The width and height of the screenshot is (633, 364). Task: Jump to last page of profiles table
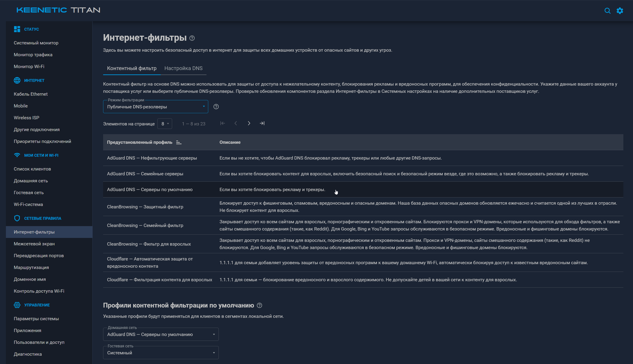[x=262, y=123]
